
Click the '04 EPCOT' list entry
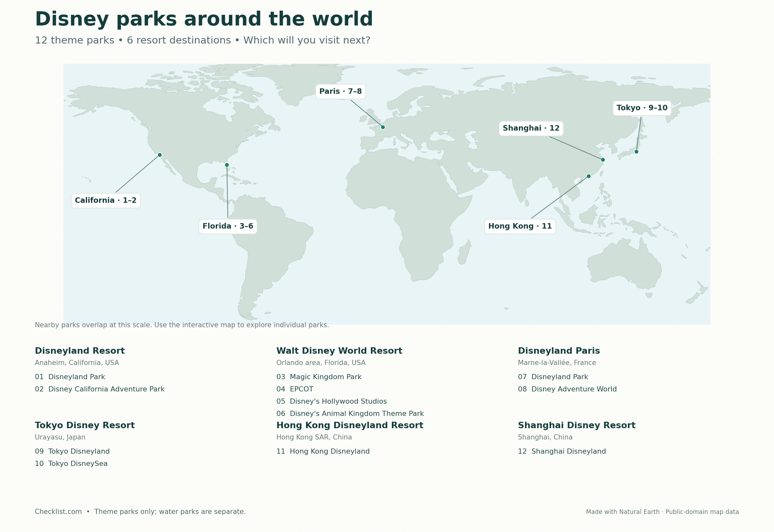(x=295, y=389)
